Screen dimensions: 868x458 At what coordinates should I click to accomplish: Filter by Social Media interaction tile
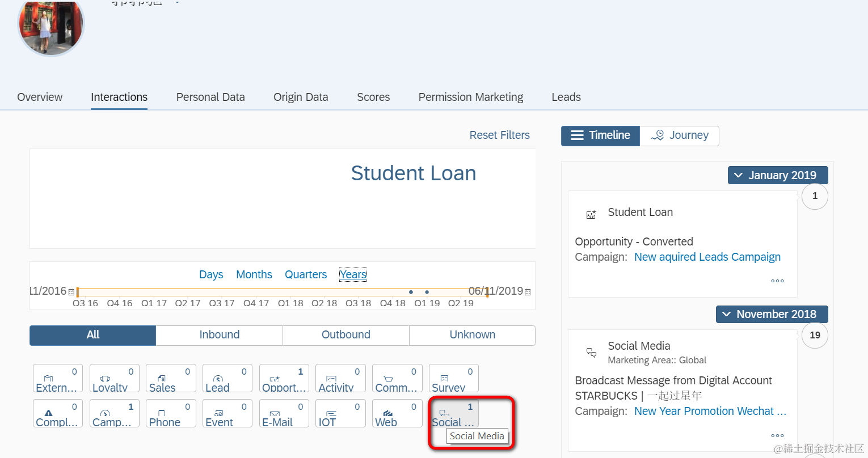[454, 413]
